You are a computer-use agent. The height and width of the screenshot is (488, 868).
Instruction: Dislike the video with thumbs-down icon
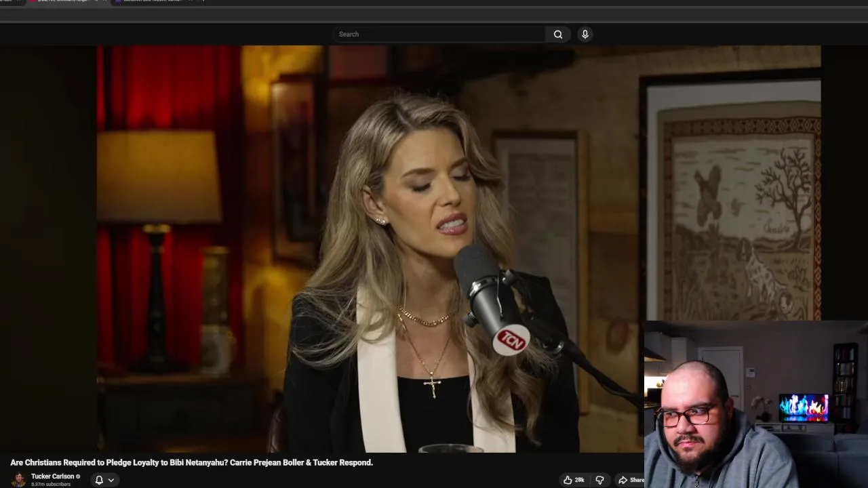(x=599, y=480)
